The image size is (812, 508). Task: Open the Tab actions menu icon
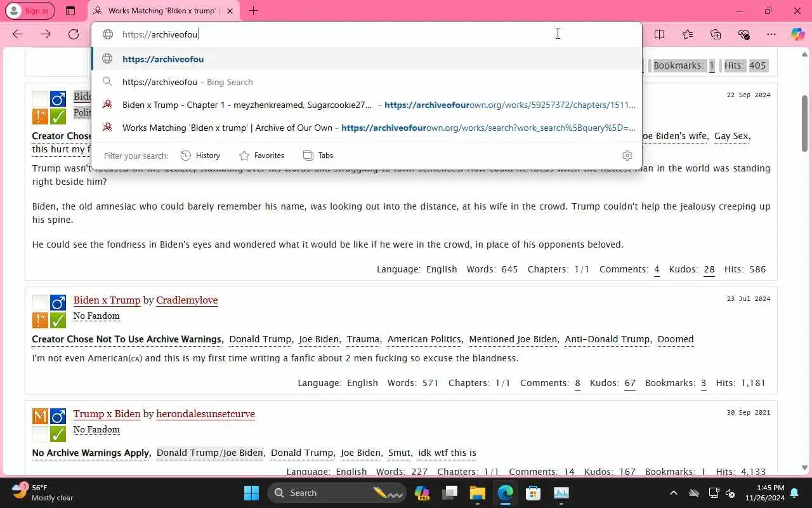click(x=70, y=11)
